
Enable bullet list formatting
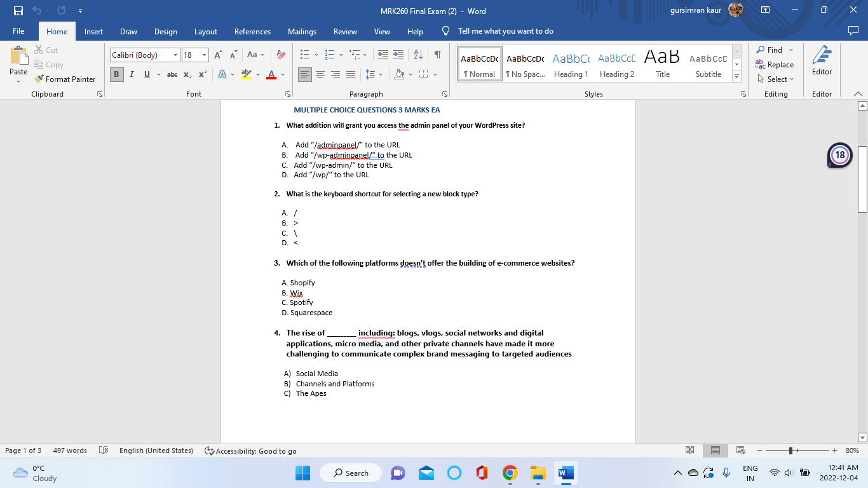click(305, 55)
